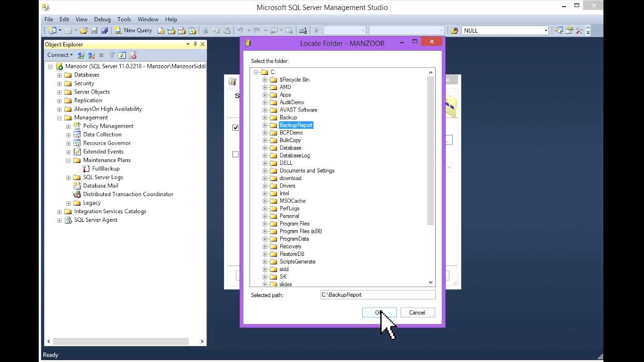Screen dimensions: 644x362
Task: Select Distributed Transaction Coordinator node
Action: (128, 194)
